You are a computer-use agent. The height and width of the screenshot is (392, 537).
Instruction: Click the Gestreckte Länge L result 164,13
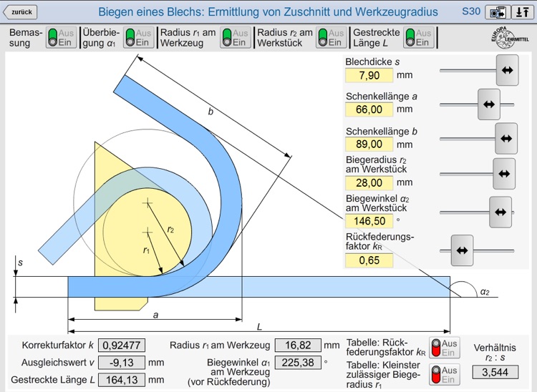[x=122, y=379]
